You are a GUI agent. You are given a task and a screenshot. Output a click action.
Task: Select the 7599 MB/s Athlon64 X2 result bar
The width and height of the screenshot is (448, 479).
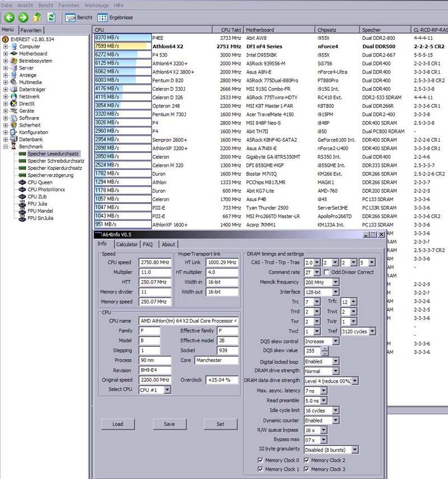pos(123,46)
